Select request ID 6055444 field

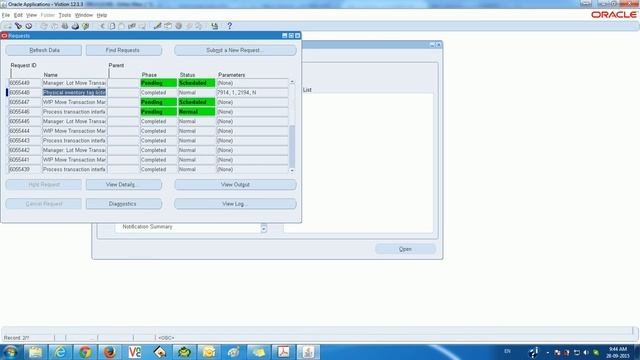click(x=25, y=131)
